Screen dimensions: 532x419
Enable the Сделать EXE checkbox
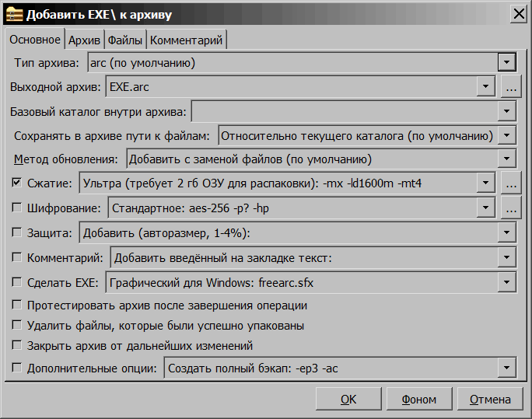17,281
